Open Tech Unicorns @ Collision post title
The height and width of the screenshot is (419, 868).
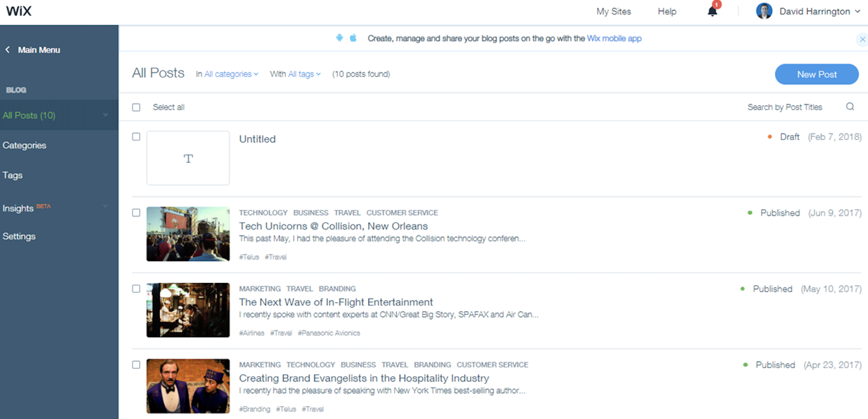tap(333, 226)
